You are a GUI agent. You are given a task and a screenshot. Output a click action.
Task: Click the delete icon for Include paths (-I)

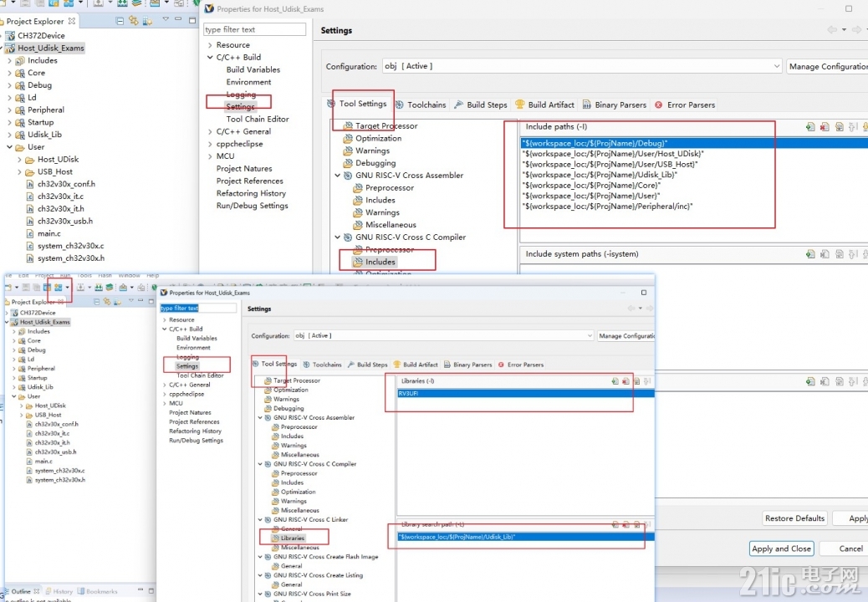[825, 127]
